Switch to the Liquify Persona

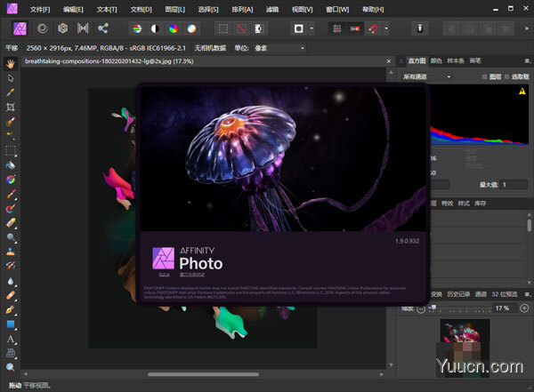43,28
